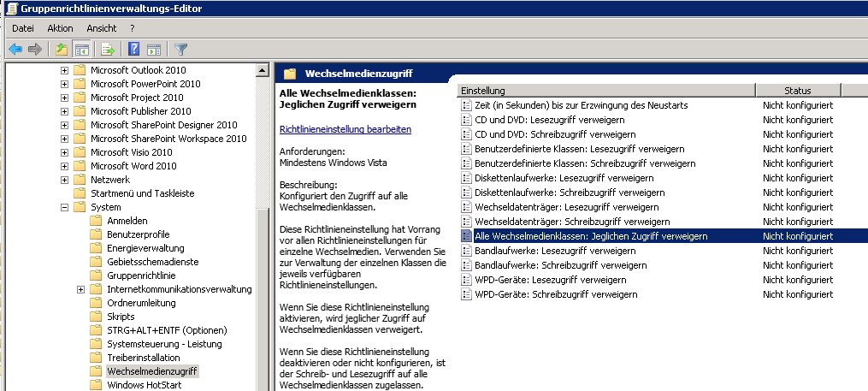Open the Aktion menu
Screen dimensions: 868x391
point(60,28)
